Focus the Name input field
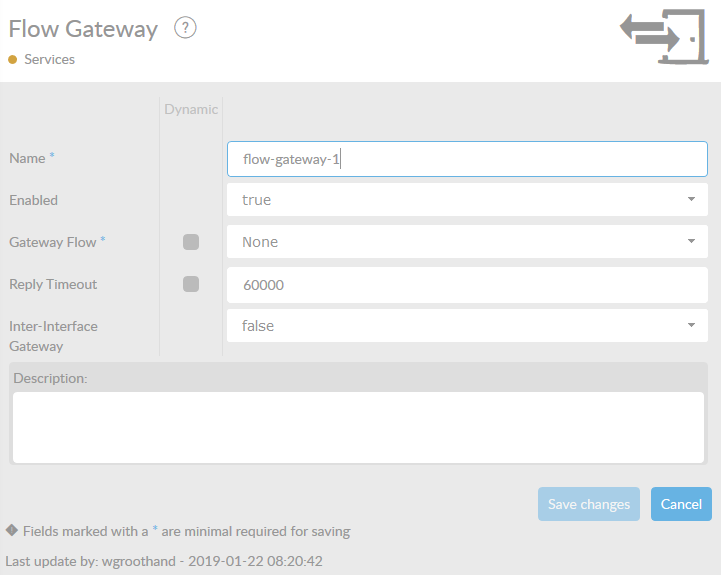This screenshot has height=575, width=721. click(467, 159)
